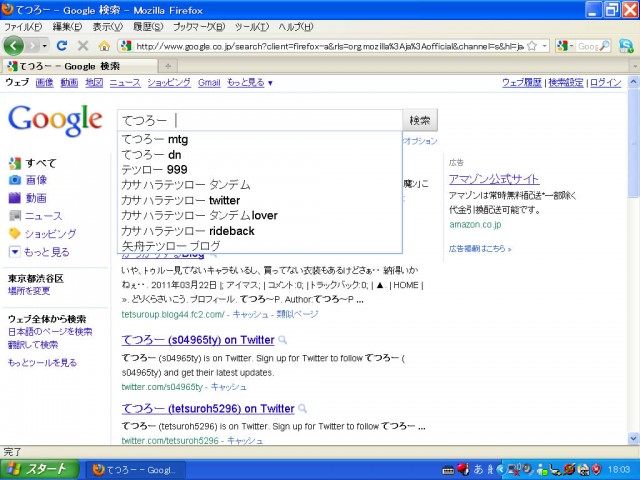
Task: Open the 地図 link
Action: click(x=94, y=82)
